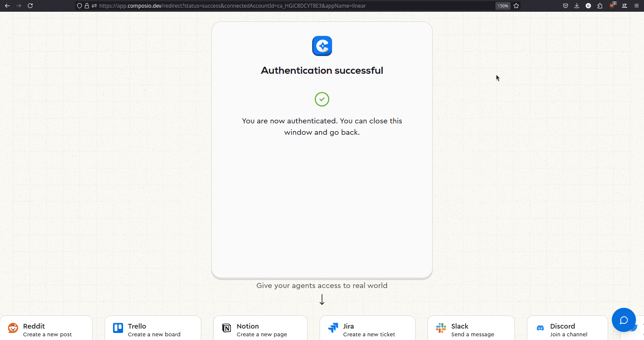Open the Slack Send a message card
The image size is (644, 340).
pyautogui.click(x=471, y=328)
